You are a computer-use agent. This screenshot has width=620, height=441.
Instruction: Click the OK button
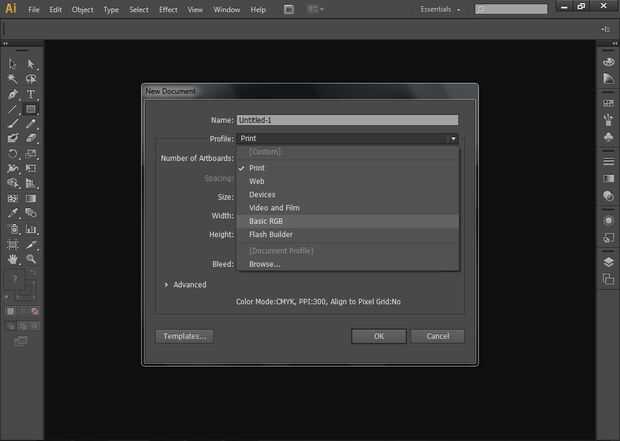tap(379, 337)
